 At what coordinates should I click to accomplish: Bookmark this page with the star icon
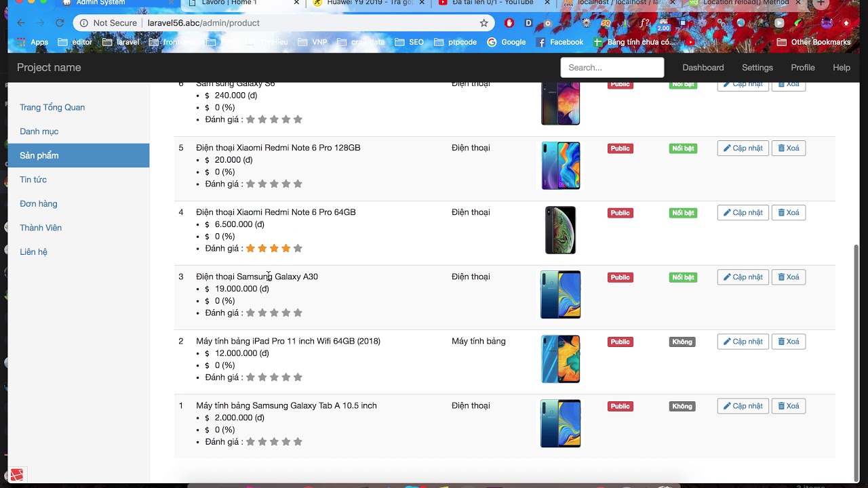[484, 23]
